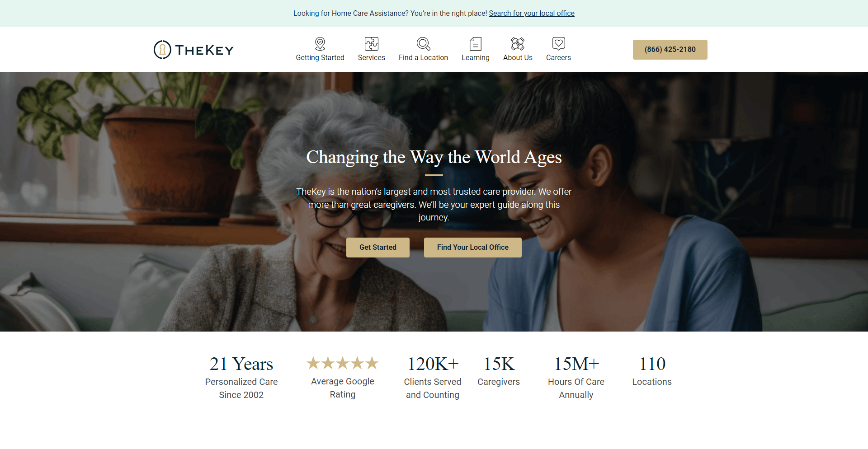Click the magnifying glass icon above Find a Location
Image resolution: width=868 pixels, height=449 pixels.
coord(423,44)
